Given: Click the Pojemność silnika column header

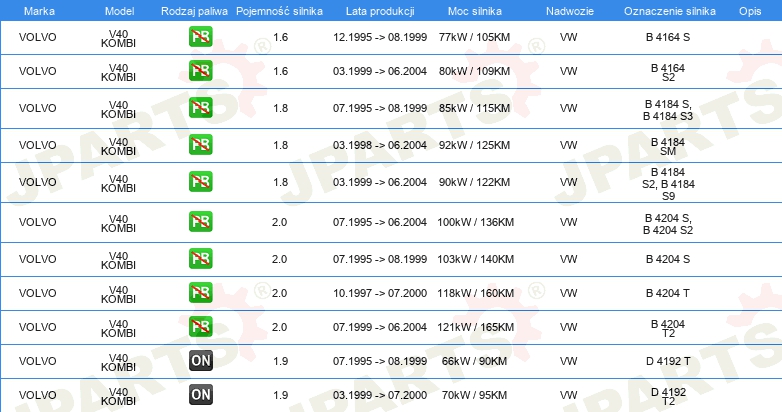Looking at the screenshot, I should [279, 11].
